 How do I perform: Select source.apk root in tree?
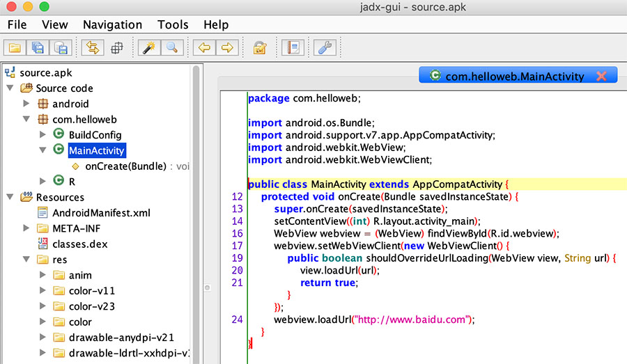point(46,72)
